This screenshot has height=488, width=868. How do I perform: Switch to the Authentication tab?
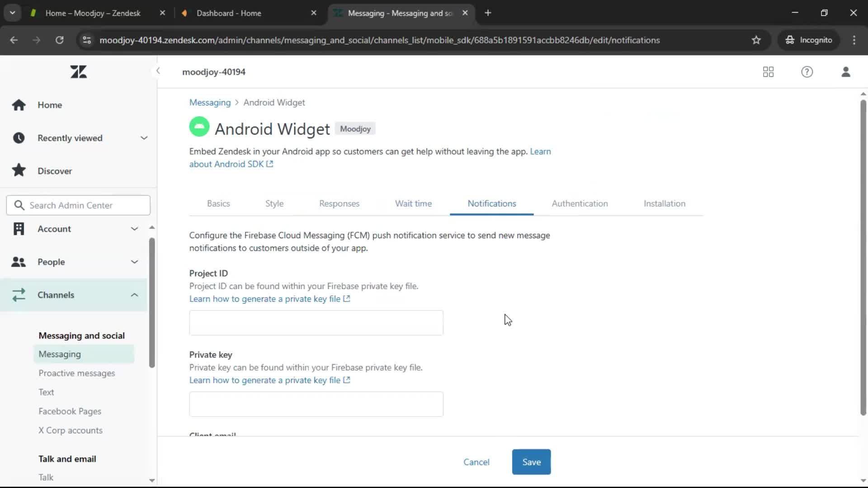click(x=580, y=204)
